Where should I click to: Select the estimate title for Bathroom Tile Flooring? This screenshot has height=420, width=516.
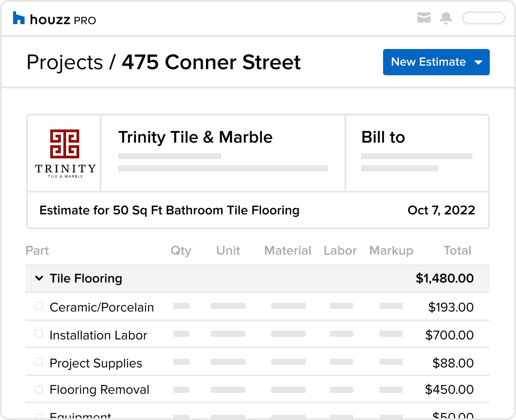(170, 210)
